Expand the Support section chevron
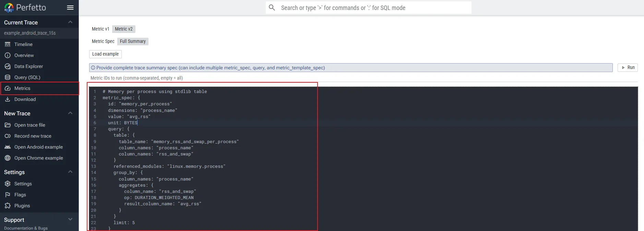 pos(70,220)
